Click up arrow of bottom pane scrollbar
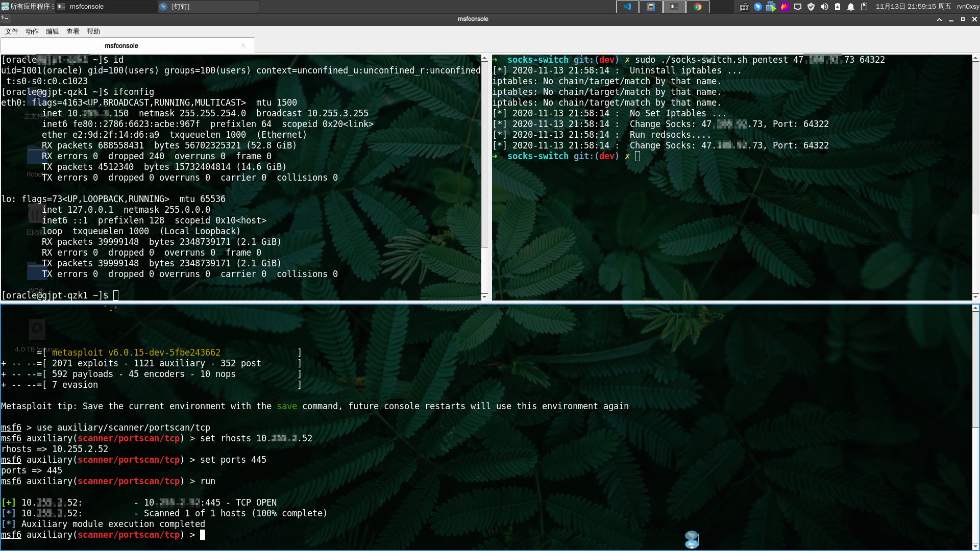 (975, 308)
